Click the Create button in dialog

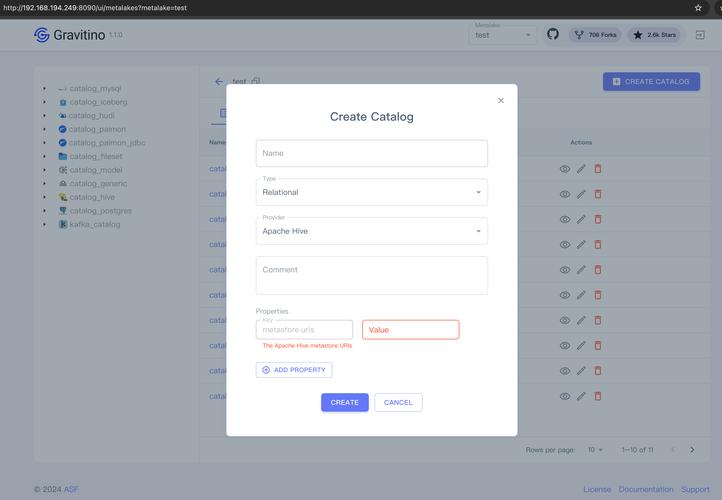point(344,402)
